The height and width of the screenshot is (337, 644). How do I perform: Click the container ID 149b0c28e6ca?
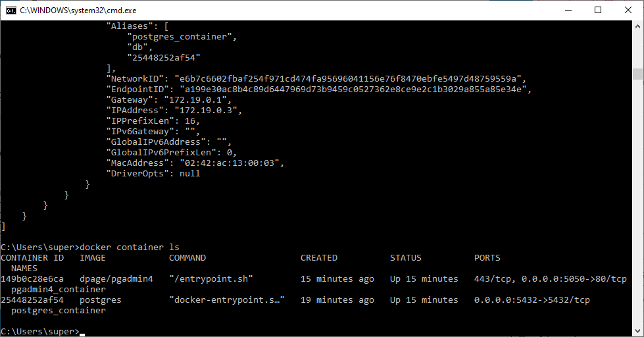pyautogui.click(x=33, y=279)
